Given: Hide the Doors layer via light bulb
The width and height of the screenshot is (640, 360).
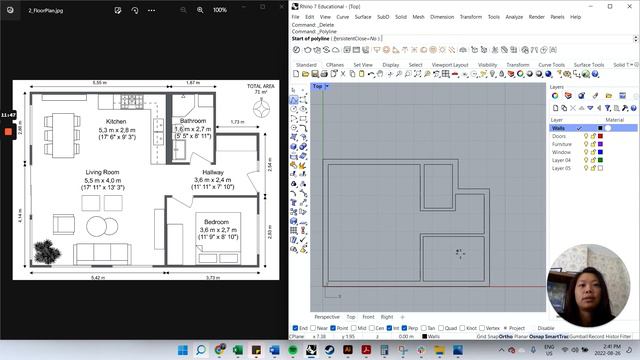Looking at the screenshot, I should [586, 136].
